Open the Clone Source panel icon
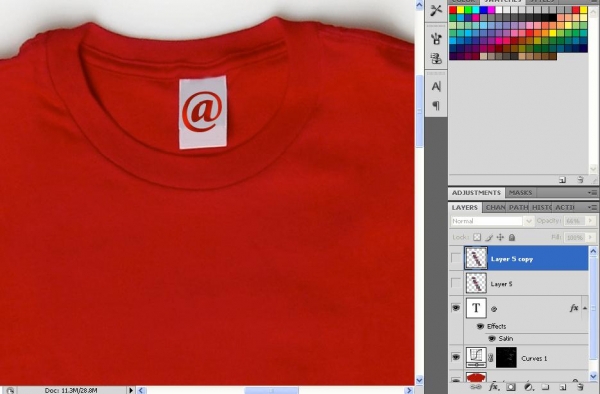 [436, 59]
